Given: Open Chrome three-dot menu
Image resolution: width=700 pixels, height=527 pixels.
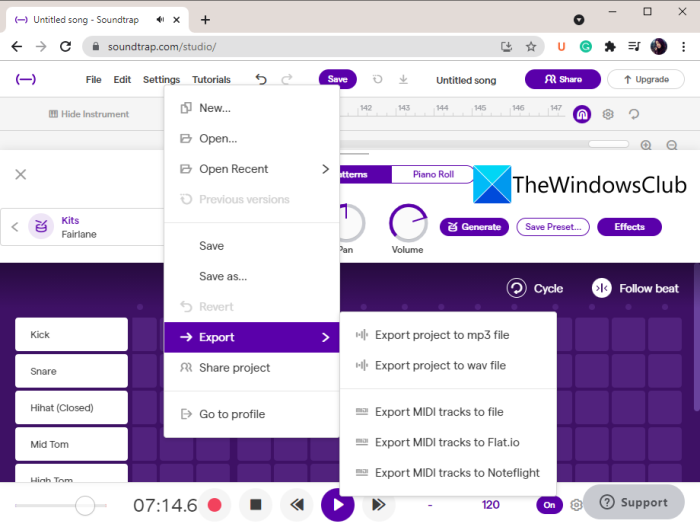Looking at the screenshot, I should [683, 46].
